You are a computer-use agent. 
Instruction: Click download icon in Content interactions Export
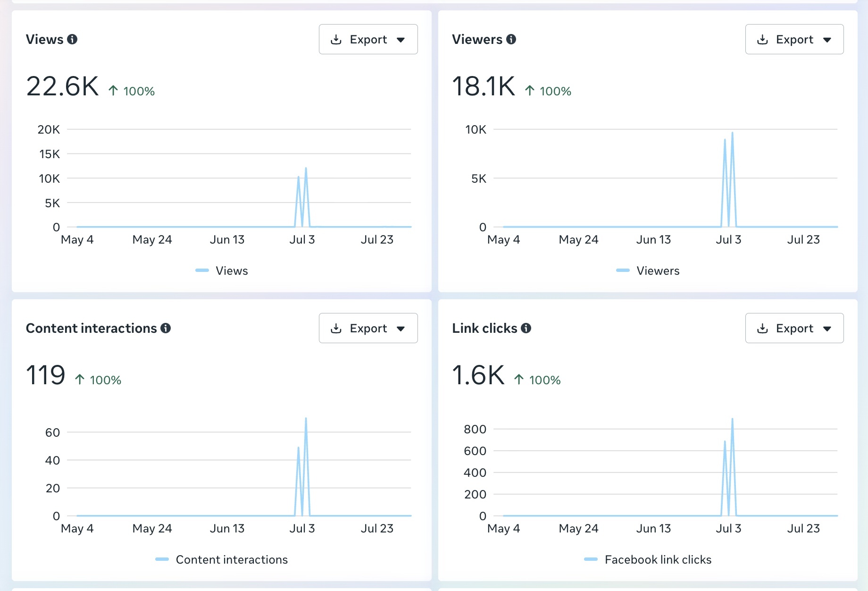click(x=336, y=328)
